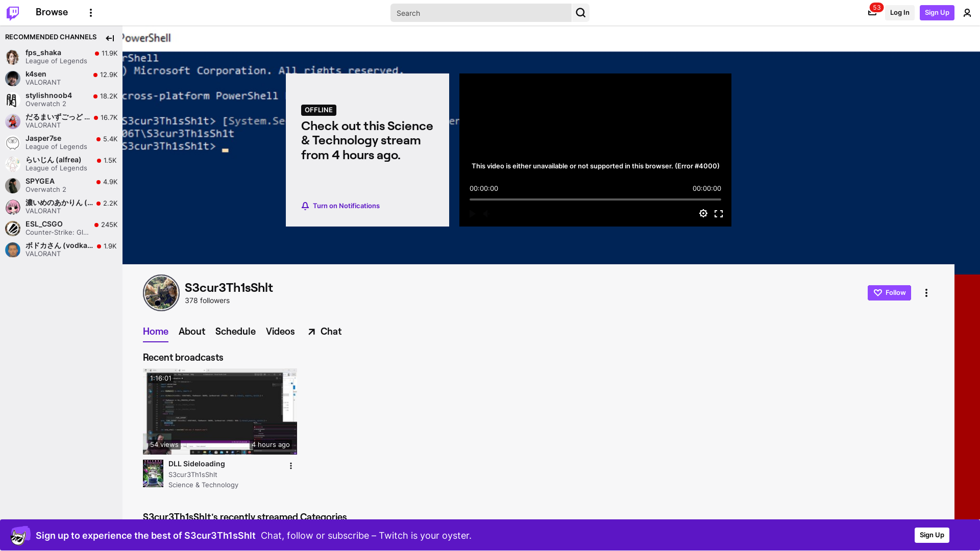Open らいじん (alfrea) channel avatar

pos(13,164)
